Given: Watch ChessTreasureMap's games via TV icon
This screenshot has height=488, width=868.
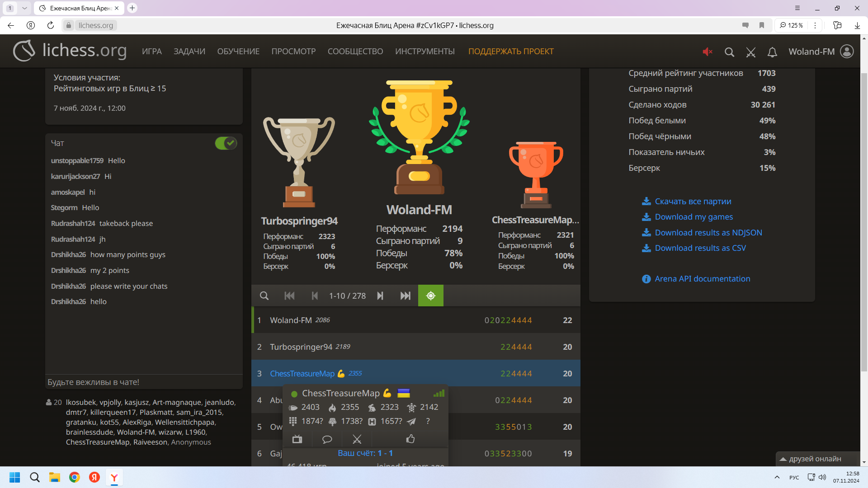Looking at the screenshot, I should point(297,439).
